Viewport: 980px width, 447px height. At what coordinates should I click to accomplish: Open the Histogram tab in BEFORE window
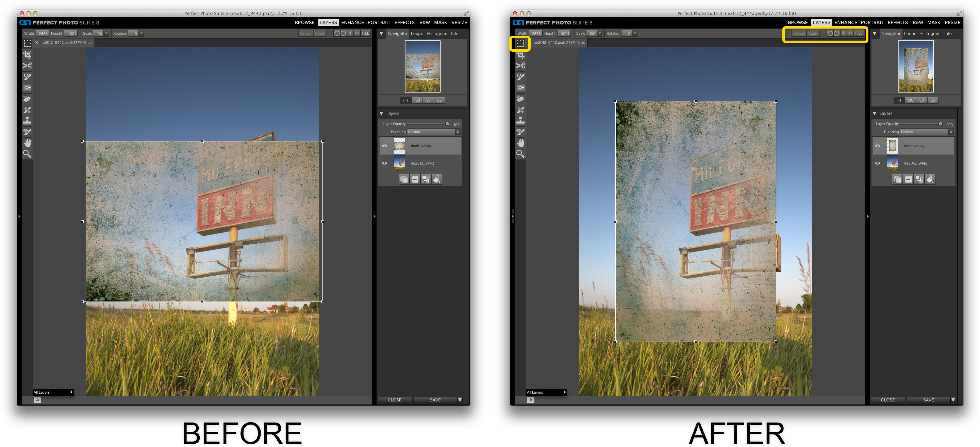[x=437, y=33]
